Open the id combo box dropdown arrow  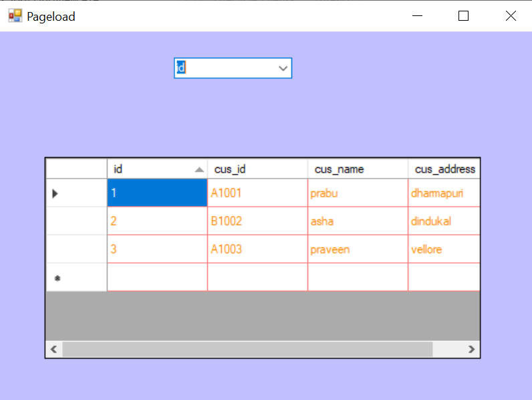pos(283,68)
